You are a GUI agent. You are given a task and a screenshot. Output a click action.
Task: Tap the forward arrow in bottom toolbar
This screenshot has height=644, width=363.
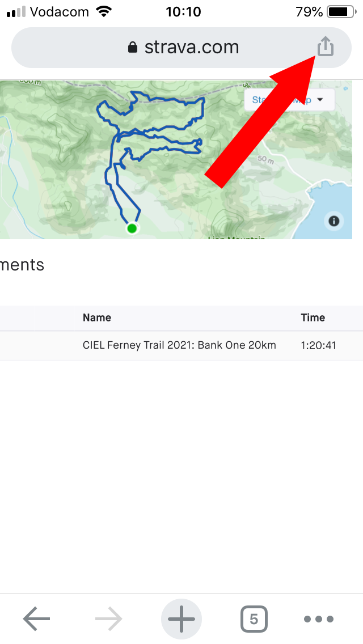pyautogui.click(x=108, y=618)
